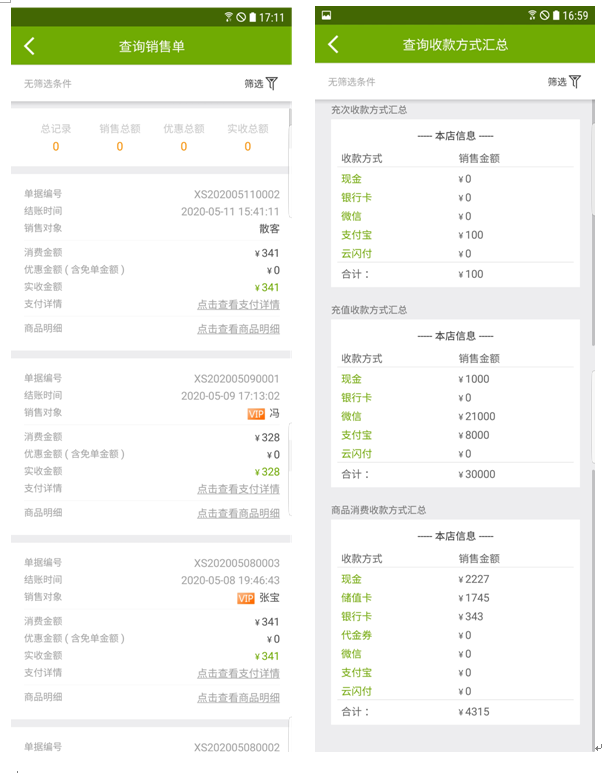
Task: Tap 充值收款方式汇总 section header
Action: pyautogui.click(x=369, y=310)
